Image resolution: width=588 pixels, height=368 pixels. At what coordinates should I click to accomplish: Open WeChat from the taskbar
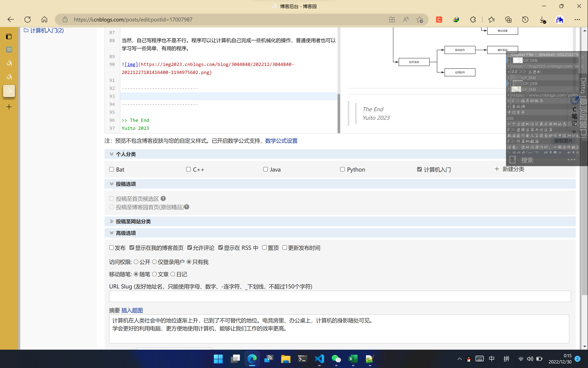pyautogui.click(x=336, y=359)
